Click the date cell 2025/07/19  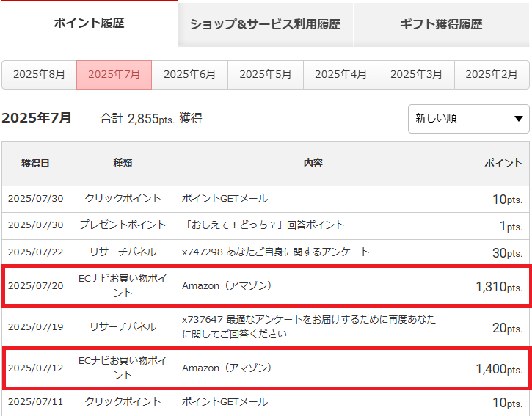coord(36,326)
